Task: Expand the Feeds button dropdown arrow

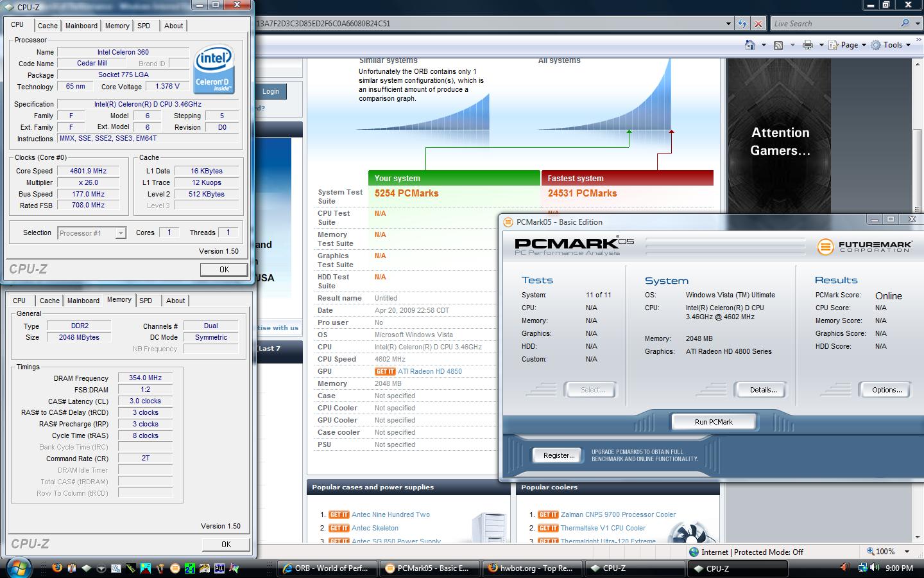Action: pyautogui.click(x=792, y=45)
